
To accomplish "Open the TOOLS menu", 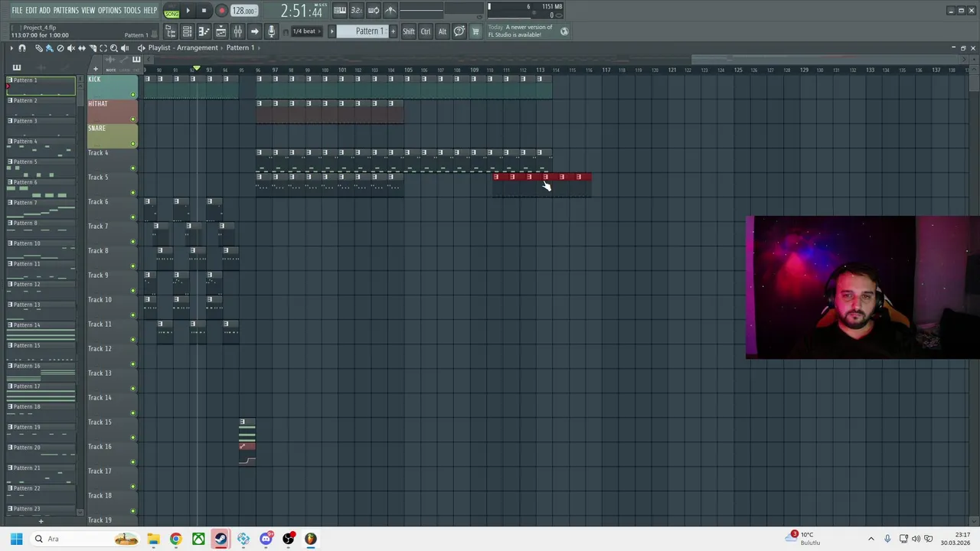I will [132, 11].
